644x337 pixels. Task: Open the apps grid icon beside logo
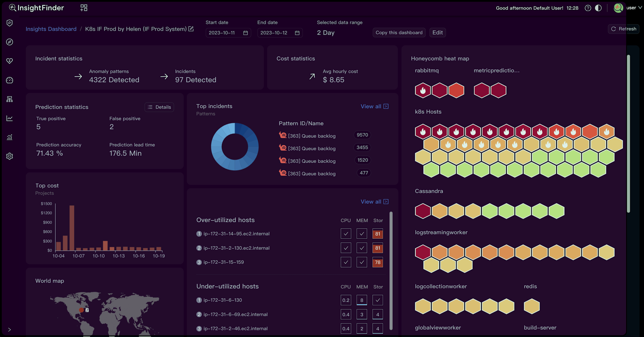[x=84, y=8]
